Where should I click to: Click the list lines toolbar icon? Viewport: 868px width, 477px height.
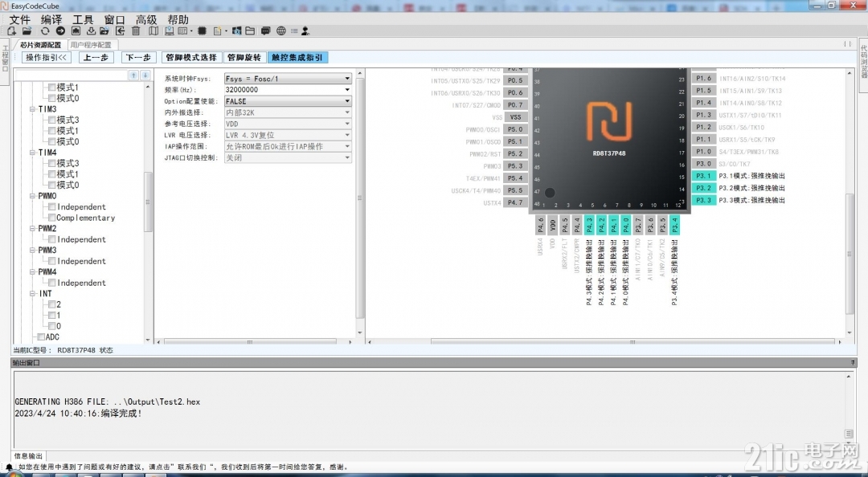tap(294, 31)
